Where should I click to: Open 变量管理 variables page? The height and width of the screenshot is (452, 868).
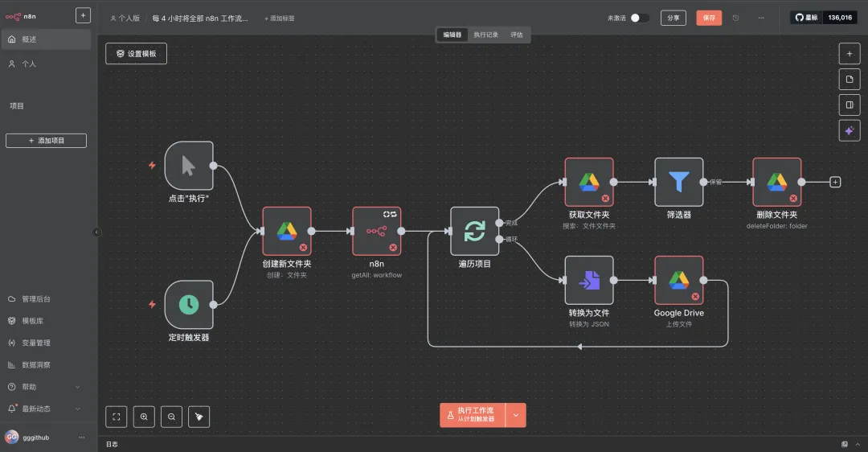(x=46, y=343)
